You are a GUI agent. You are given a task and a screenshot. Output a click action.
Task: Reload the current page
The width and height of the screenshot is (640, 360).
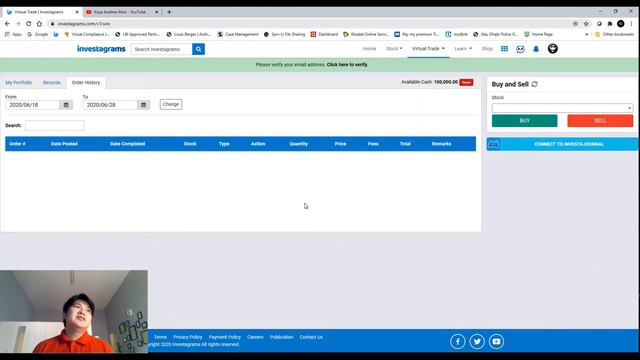[29, 24]
